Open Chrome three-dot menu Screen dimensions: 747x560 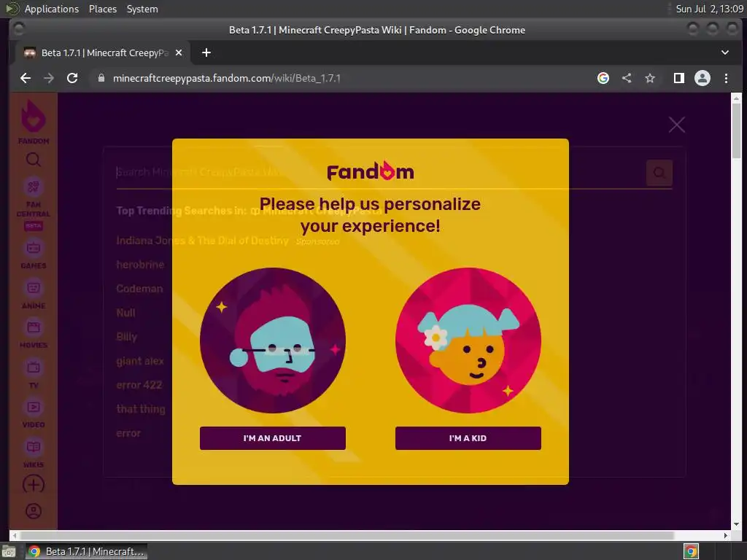(x=726, y=78)
